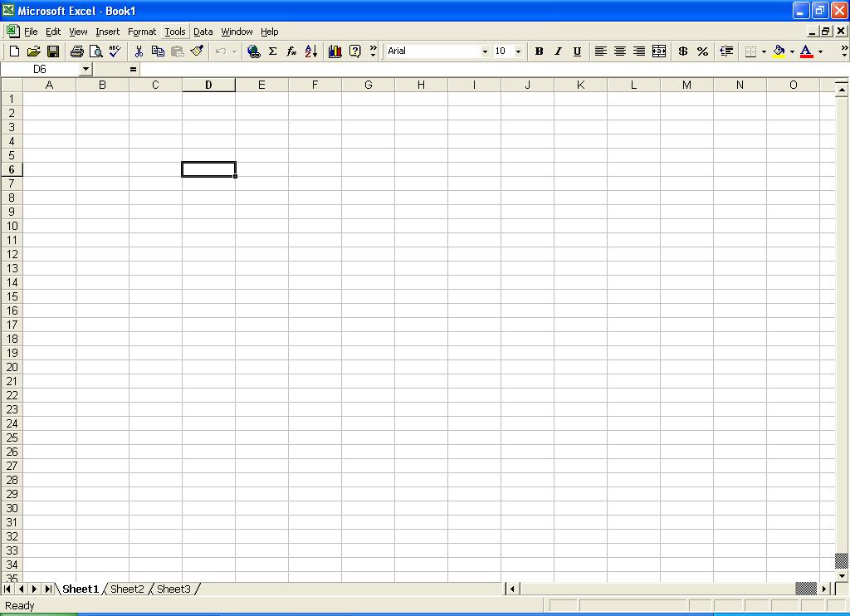Click the Sort Ascending icon
Screen dimensions: 850x616
(311, 51)
